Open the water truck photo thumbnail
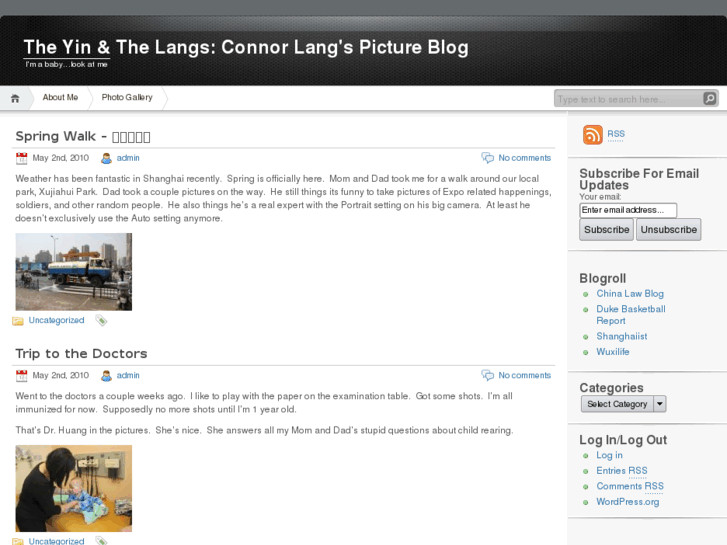 click(x=74, y=272)
